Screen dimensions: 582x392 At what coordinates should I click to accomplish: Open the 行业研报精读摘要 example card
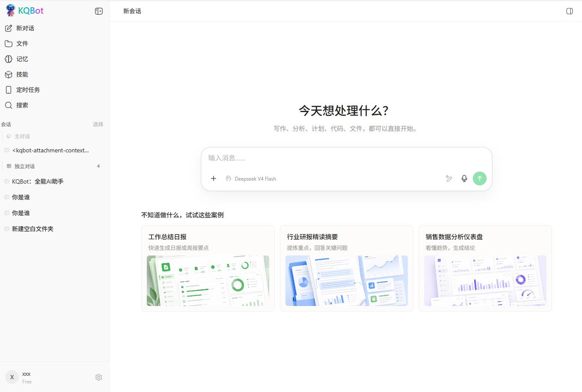(347, 268)
